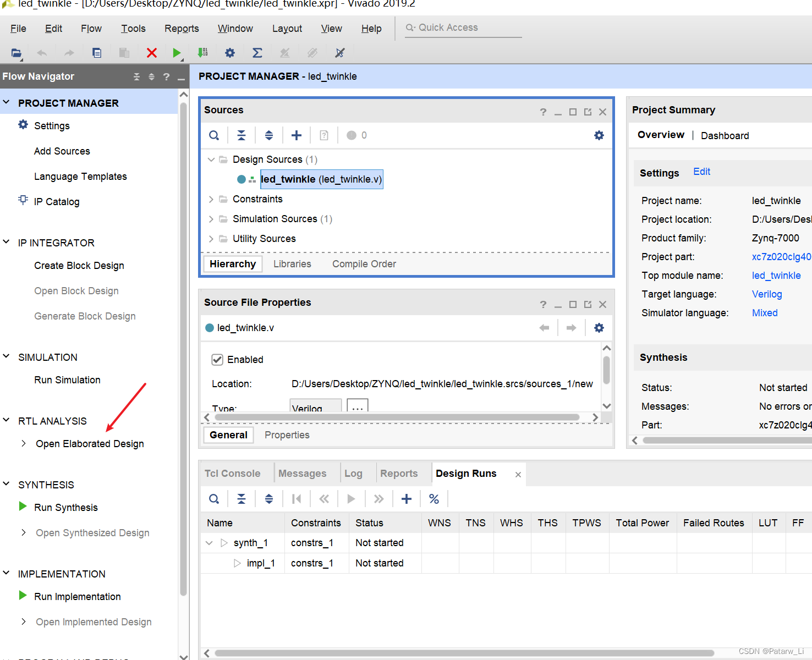Collapse all rows in Design Runs toolbar
The height and width of the screenshot is (660, 812).
[x=242, y=499]
